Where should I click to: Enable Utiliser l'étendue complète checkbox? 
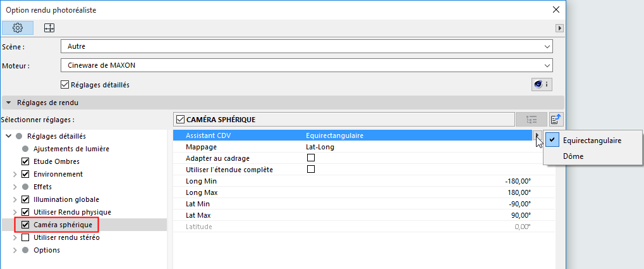pyautogui.click(x=311, y=169)
